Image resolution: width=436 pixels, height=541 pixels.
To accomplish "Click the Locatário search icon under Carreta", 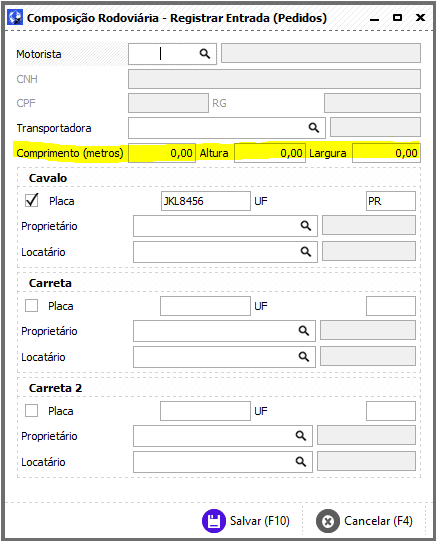I will 304,357.
